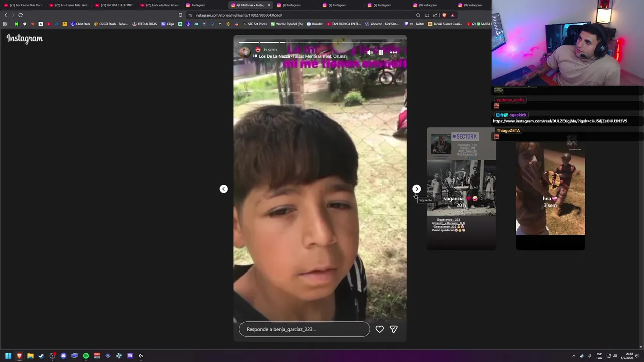Like the story with the heart icon
This screenshot has height=362, width=644.
[x=380, y=329]
